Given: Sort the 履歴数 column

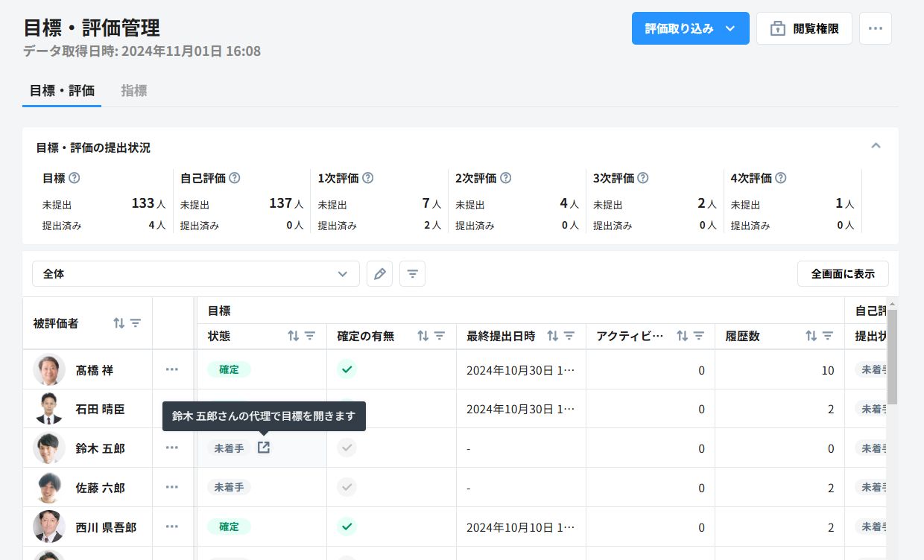Looking at the screenshot, I should tap(811, 336).
